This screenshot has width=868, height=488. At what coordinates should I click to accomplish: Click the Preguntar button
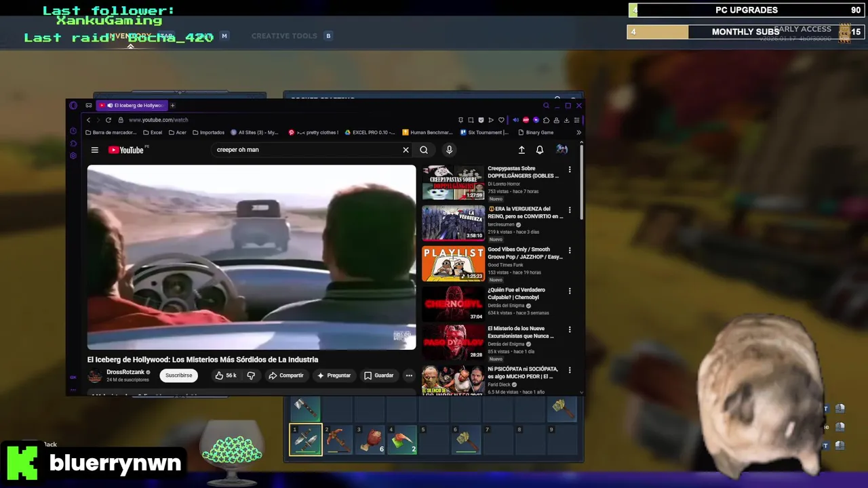pyautogui.click(x=334, y=375)
